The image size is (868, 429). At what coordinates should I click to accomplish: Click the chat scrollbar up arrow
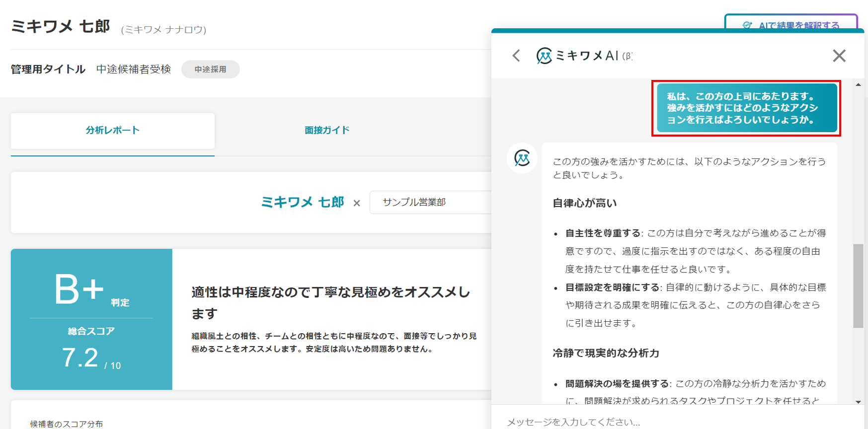coord(858,85)
